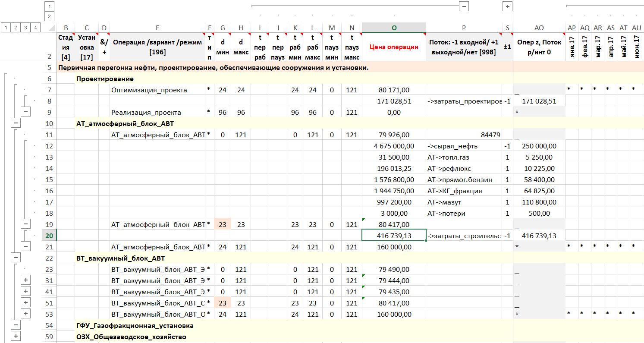Image resolution: width=644 pixels, height=343 pixels.
Task: Click the Цена операции header cell
Action: point(393,47)
